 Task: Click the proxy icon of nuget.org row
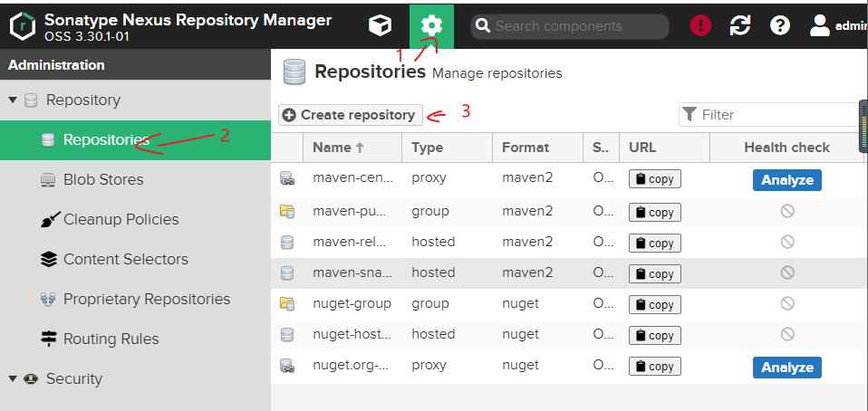pyautogui.click(x=286, y=365)
